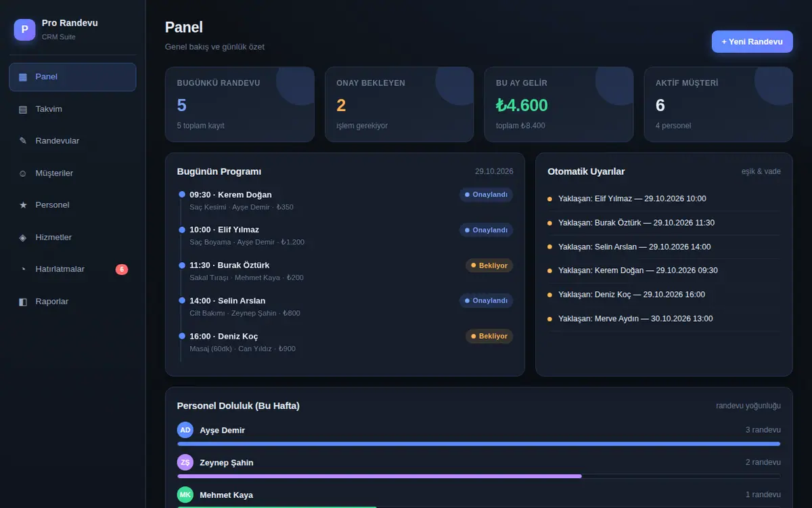Viewport: 812px width, 508px height.
Task: Click Onaylandı badge for Selin Arslan
Action: pyautogui.click(x=486, y=301)
